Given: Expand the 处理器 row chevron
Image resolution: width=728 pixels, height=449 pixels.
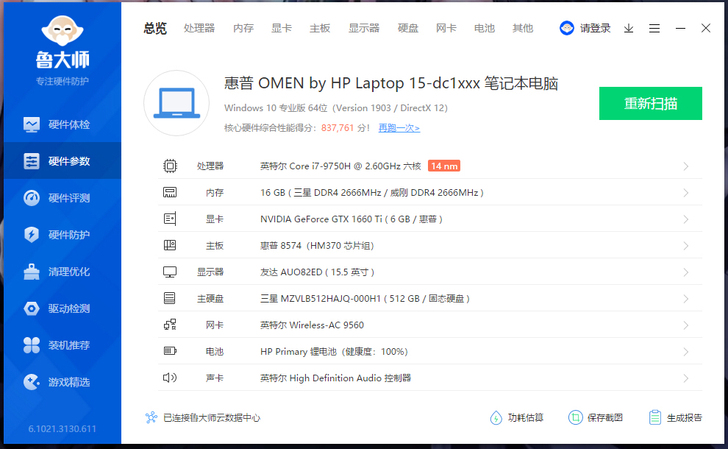Looking at the screenshot, I should click(x=686, y=166).
